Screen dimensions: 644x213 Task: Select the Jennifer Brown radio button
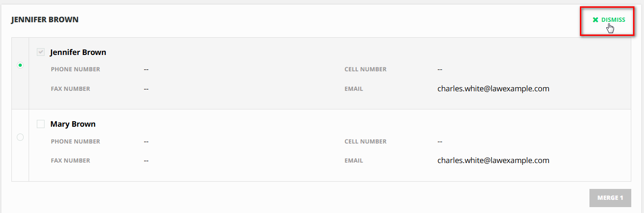(20, 65)
